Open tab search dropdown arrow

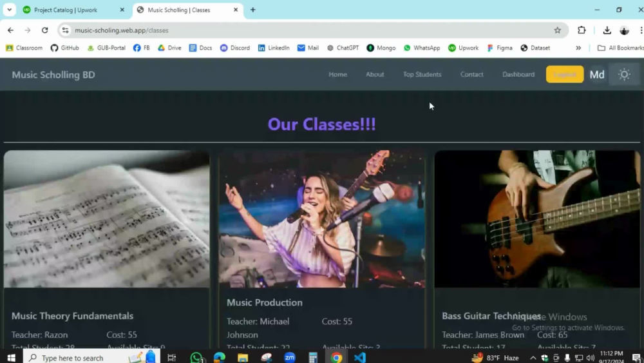coord(9,10)
